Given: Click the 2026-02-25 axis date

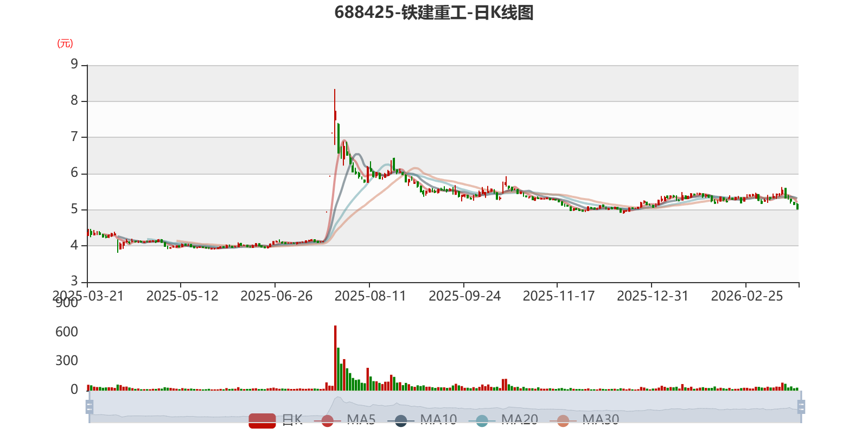Looking at the screenshot, I should click(x=747, y=296).
